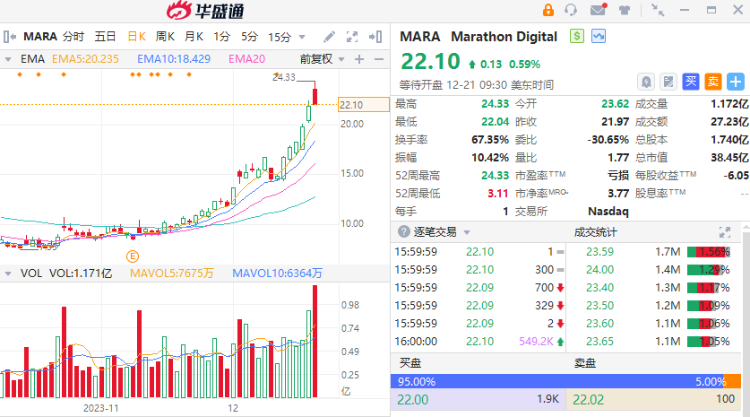Click the compact mode arrows icon
This screenshot has width=750, height=417.
[x=658, y=10]
